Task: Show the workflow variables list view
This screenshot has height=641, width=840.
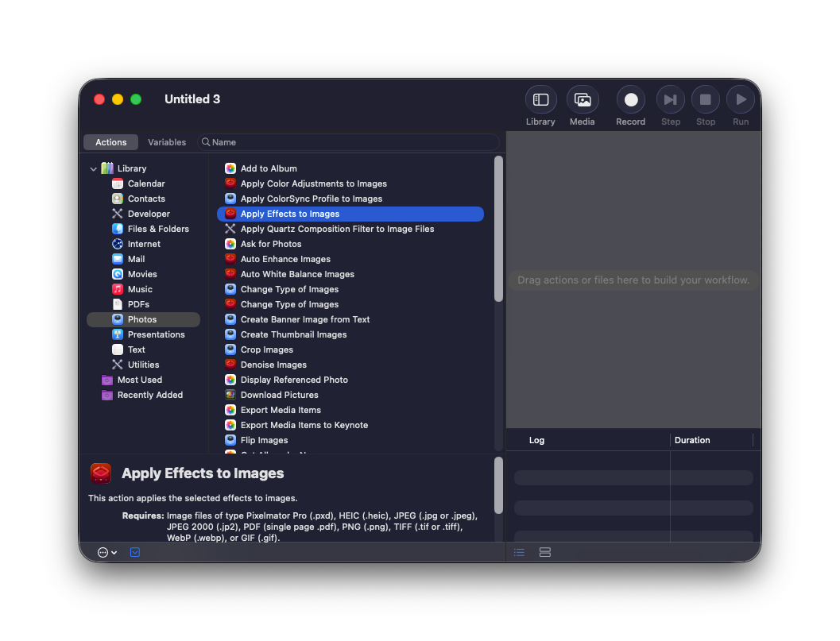Action: point(545,552)
